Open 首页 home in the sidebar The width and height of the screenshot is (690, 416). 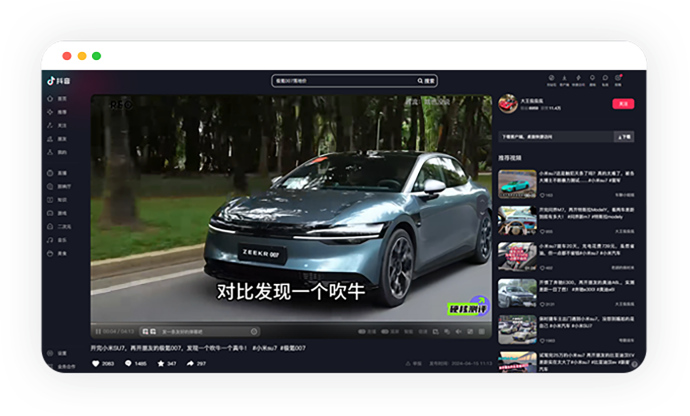tap(57, 99)
